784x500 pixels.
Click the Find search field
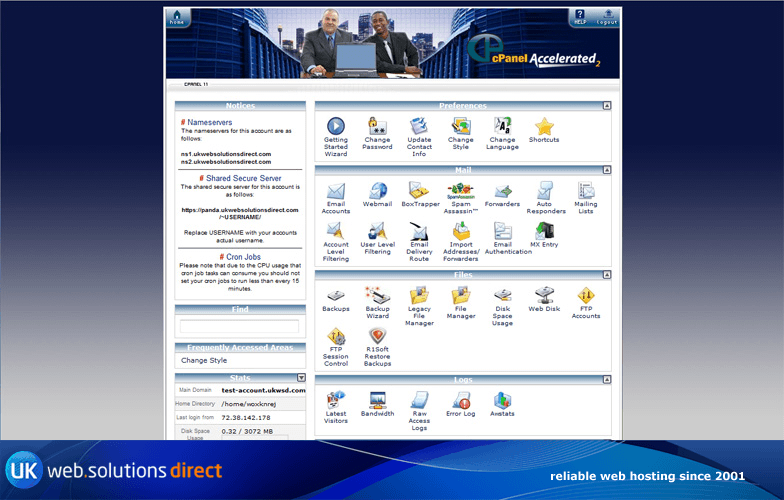pyautogui.click(x=239, y=326)
